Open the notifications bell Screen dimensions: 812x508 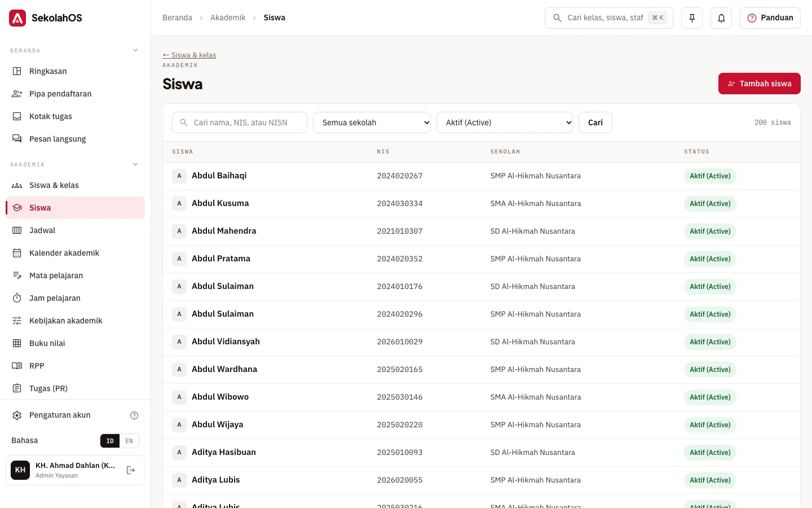pos(721,18)
